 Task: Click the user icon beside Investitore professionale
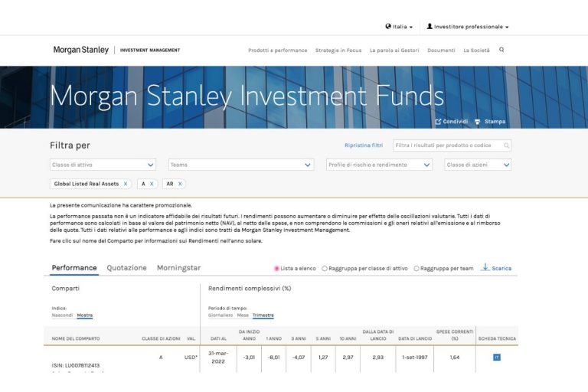click(x=430, y=26)
